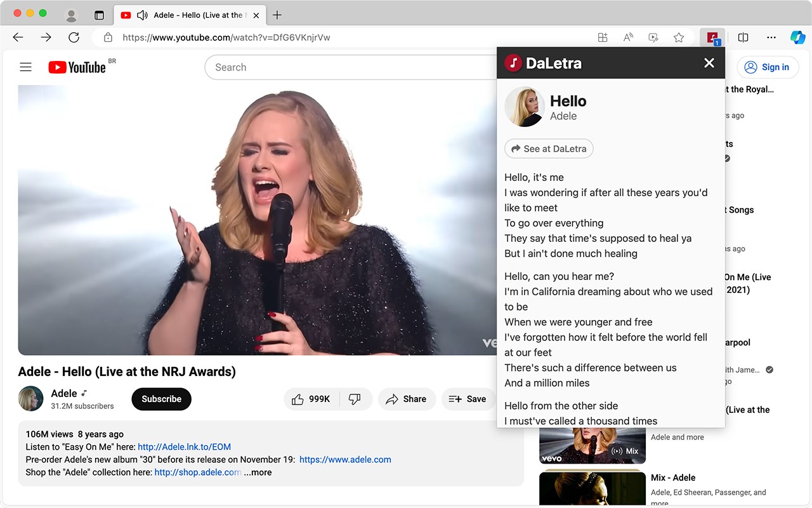Share the video
Viewport: 812px width, 508px height.
tap(407, 399)
